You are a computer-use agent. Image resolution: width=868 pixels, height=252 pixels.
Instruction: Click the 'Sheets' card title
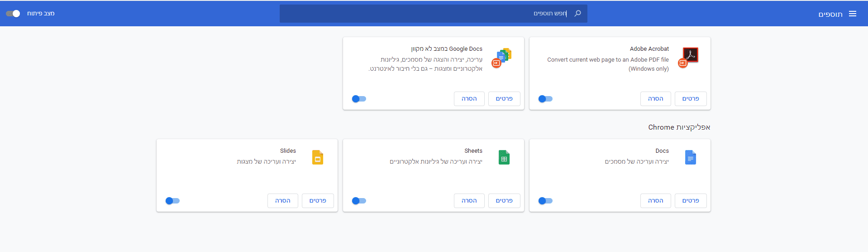[x=473, y=151]
